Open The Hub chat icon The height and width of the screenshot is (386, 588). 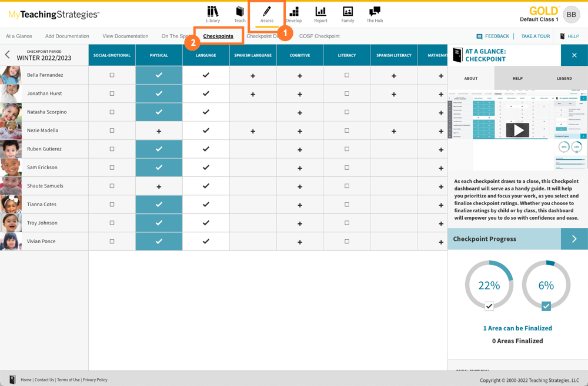click(375, 12)
